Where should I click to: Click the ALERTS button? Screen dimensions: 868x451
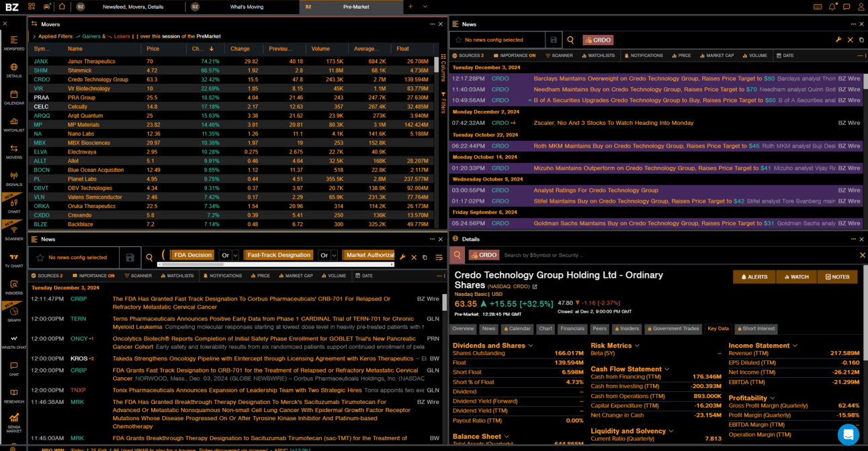(x=754, y=277)
